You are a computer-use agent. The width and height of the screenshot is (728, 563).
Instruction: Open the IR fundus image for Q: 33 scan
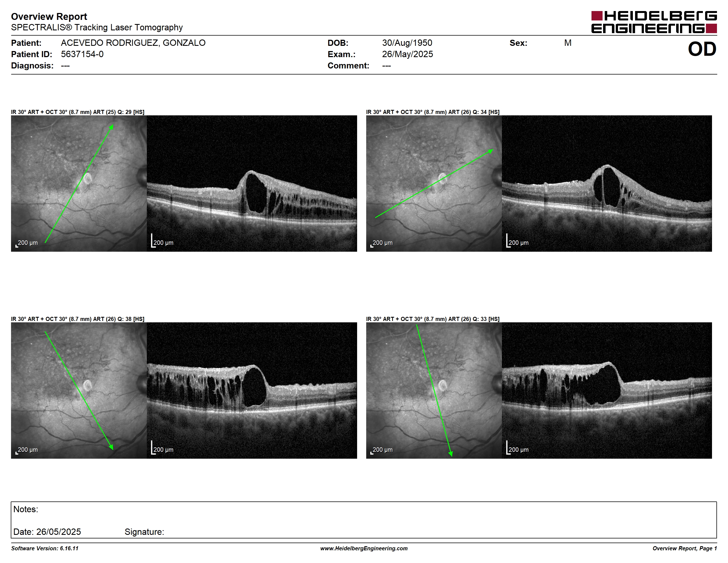tap(434, 390)
